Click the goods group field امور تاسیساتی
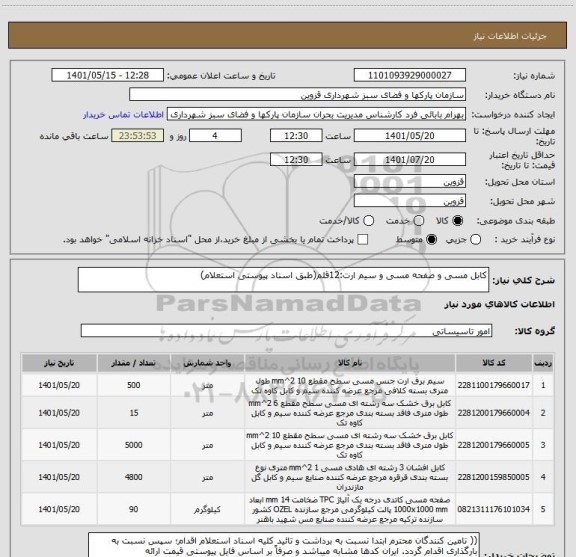This screenshot has width=576, height=557. tap(286, 331)
